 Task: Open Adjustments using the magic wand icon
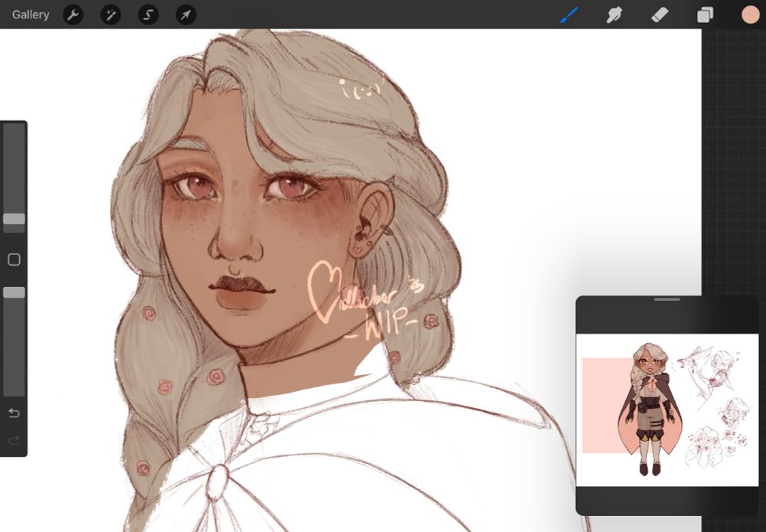click(110, 15)
